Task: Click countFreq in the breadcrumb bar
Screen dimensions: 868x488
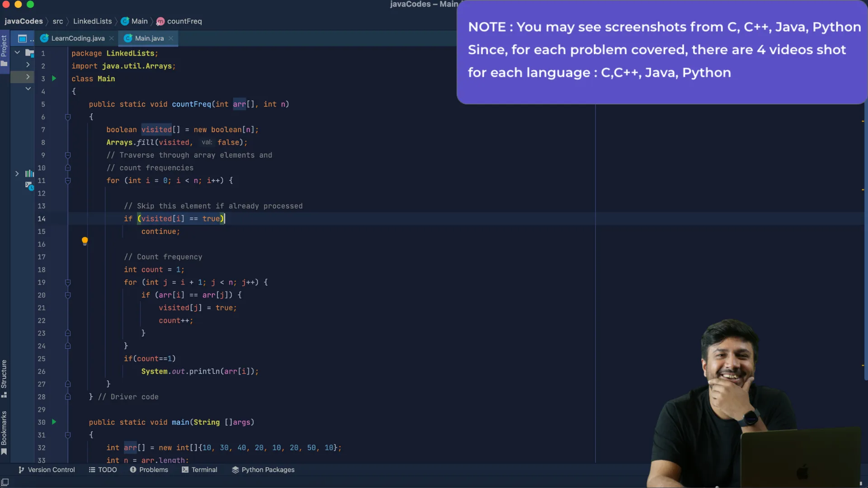Action: point(184,21)
